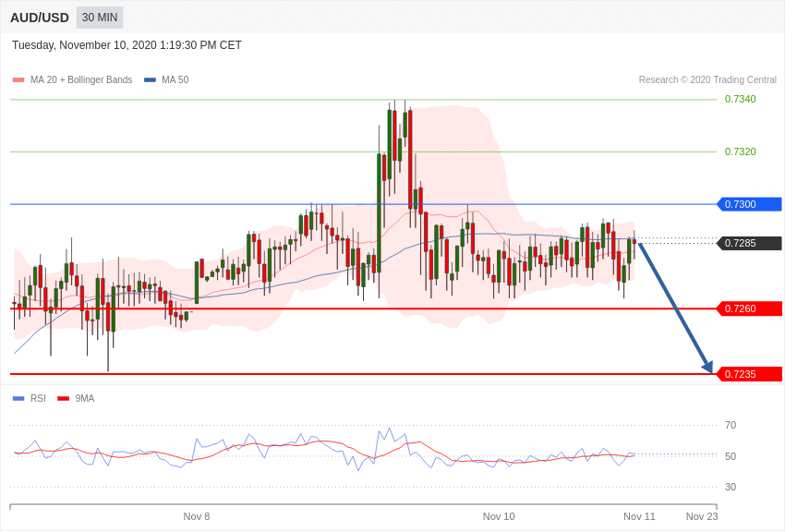Click the MA 50 blue legend swatch
785x532 pixels.
click(150, 80)
